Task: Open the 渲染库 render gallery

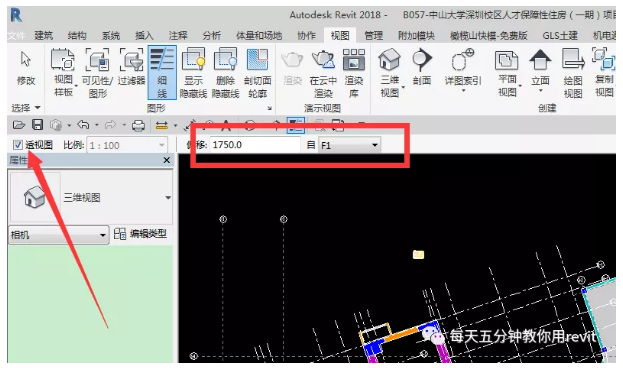Action: [x=354, y=73]
